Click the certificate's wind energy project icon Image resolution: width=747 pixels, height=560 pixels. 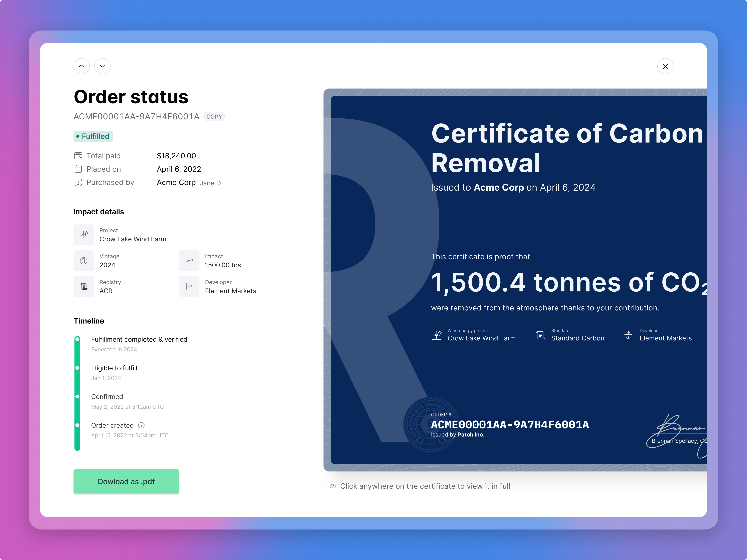click(437, 335)
